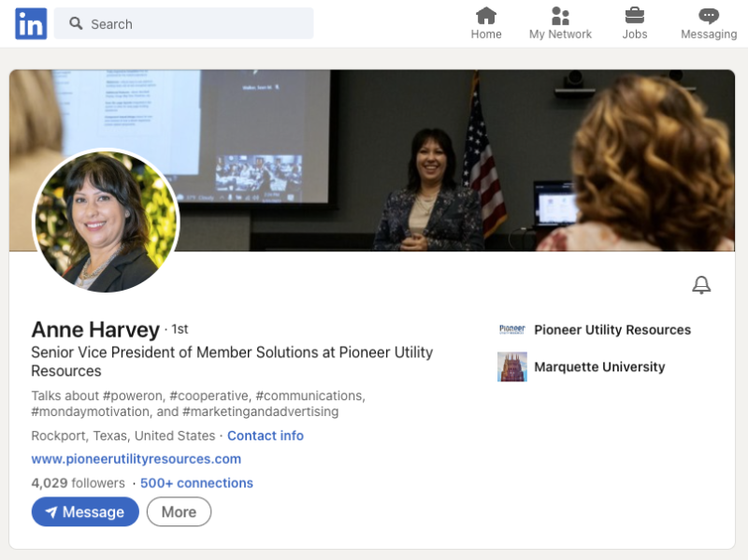Click the Pioneer Utility Resources logo icon
Screen dimensions: 748x560
[512, 330]
